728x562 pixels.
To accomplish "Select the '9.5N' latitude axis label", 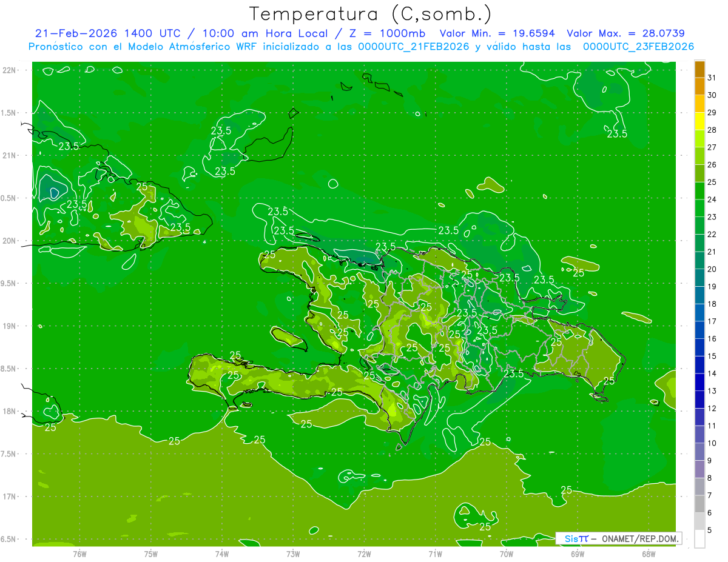I will 8,283.
